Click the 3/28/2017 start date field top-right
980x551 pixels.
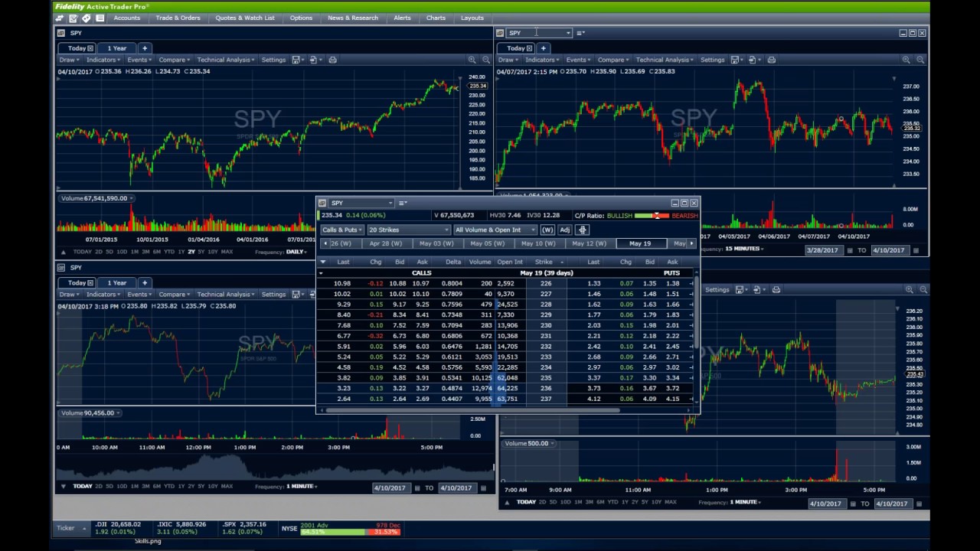click(x=822, y=250)
